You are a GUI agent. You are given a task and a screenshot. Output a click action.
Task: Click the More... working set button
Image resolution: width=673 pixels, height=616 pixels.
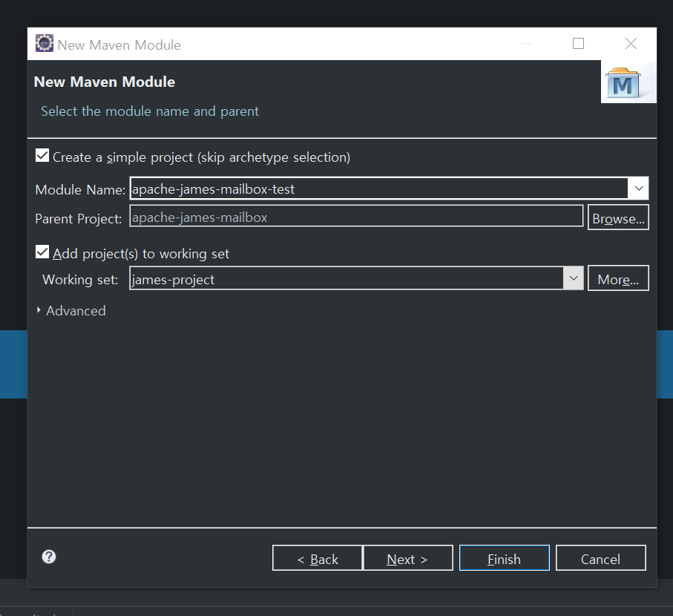click(618, 278)
